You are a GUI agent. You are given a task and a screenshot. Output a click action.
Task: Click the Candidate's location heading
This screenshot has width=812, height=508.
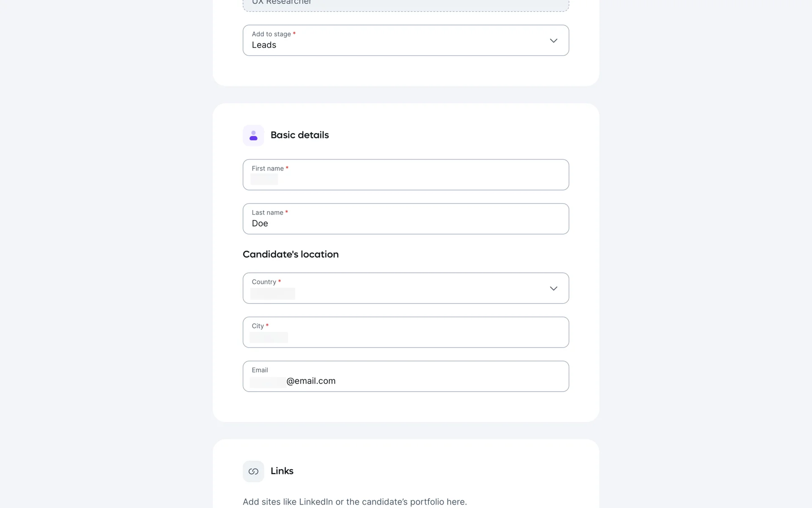point(291,254)
